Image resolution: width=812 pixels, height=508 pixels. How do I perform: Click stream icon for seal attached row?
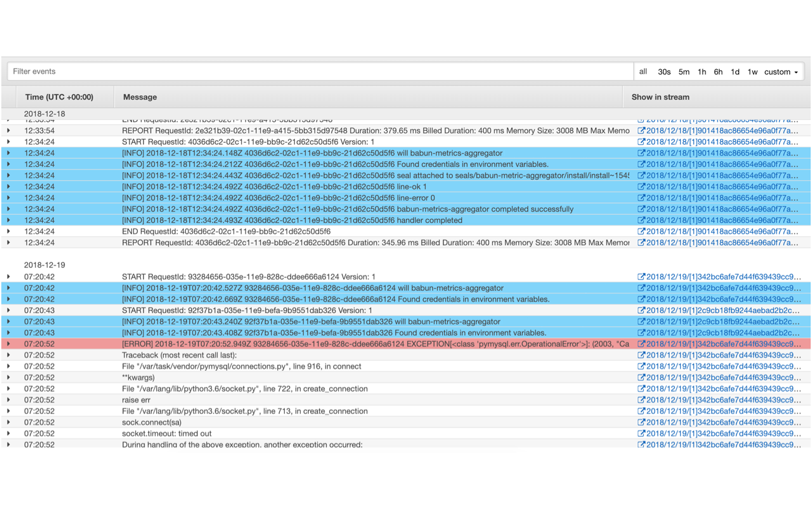coord(641,176)
